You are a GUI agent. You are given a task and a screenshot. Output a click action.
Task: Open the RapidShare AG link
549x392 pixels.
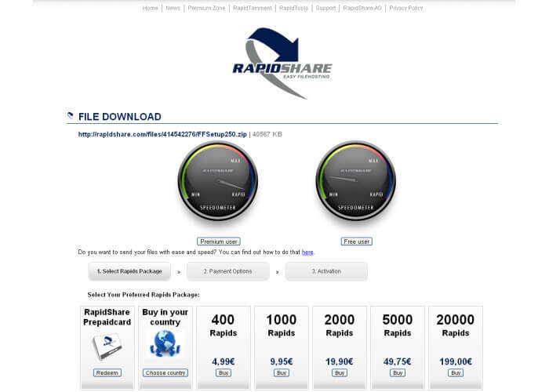click(362, 8)
